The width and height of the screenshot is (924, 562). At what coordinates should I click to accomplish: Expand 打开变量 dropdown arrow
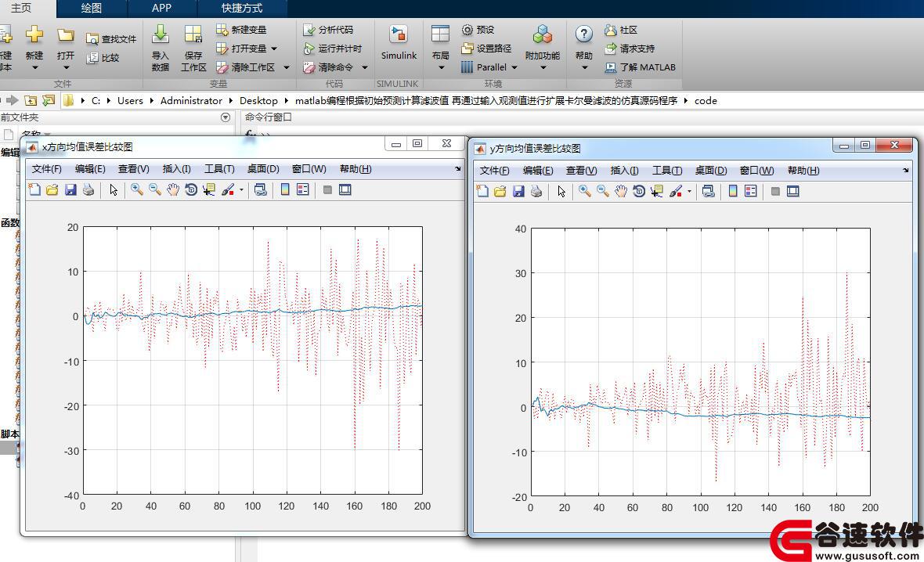[x=274, y=49]
